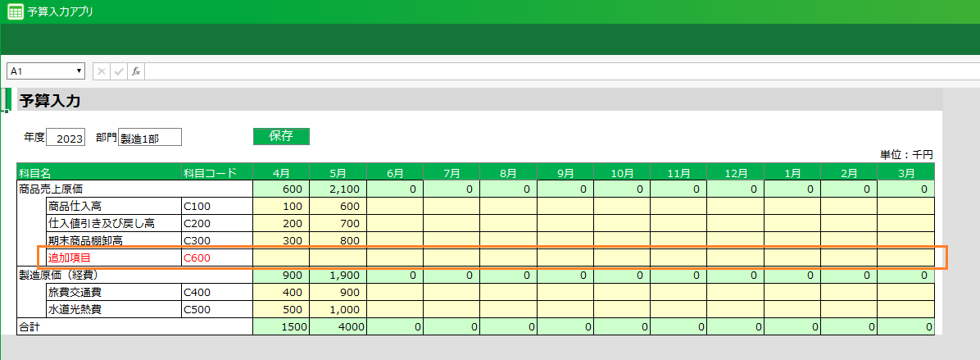Click the 科目コード column header
Viewport: 980px width, 360px height.
pyautogui.click(x=216, y=172)
